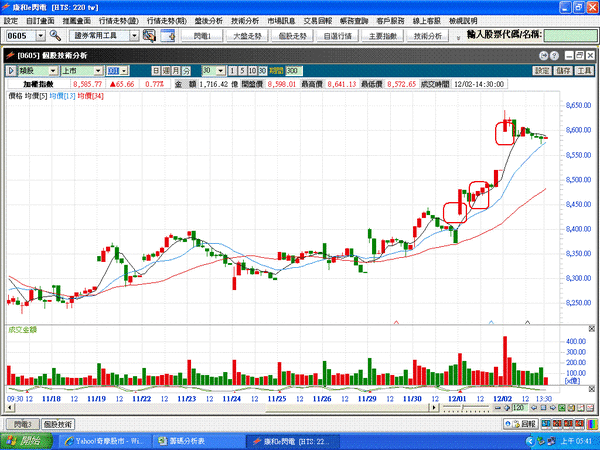
Task: Click the 工具 button in chart header
Action: tap(585, 71)
